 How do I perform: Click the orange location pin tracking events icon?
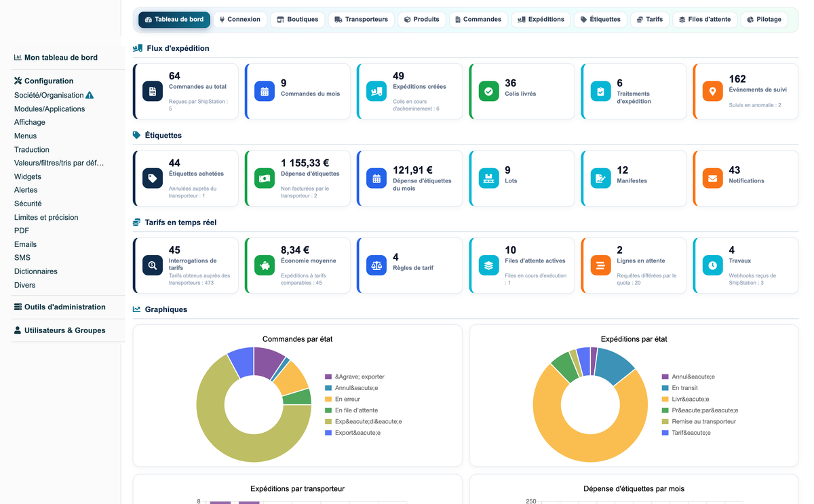coord(712,91)
